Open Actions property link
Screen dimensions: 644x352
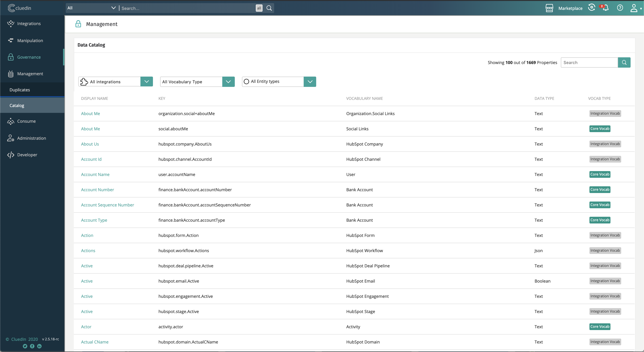[88, 251]
